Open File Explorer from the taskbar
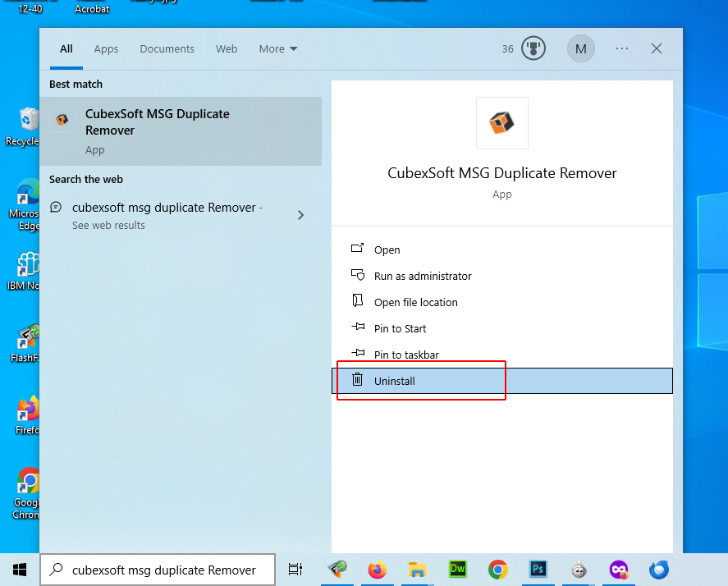Image resolution: width=728 pixels, height=586 pixels. (417, 570)
